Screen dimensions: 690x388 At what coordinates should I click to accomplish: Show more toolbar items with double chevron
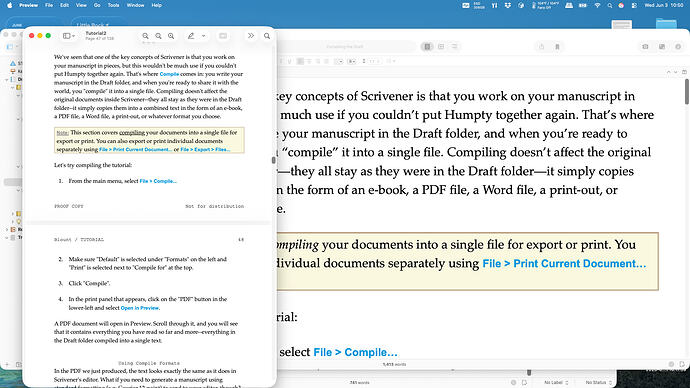coord(251,36)
